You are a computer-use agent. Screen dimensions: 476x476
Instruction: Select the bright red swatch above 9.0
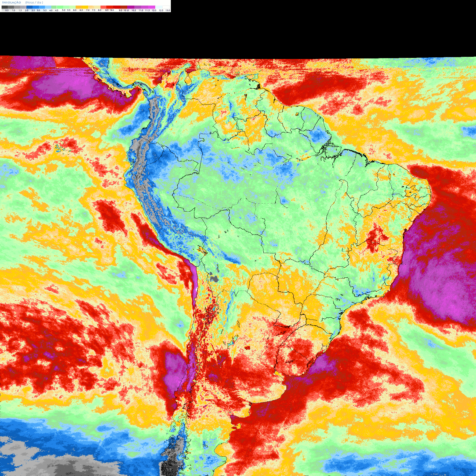pos(110,7)
